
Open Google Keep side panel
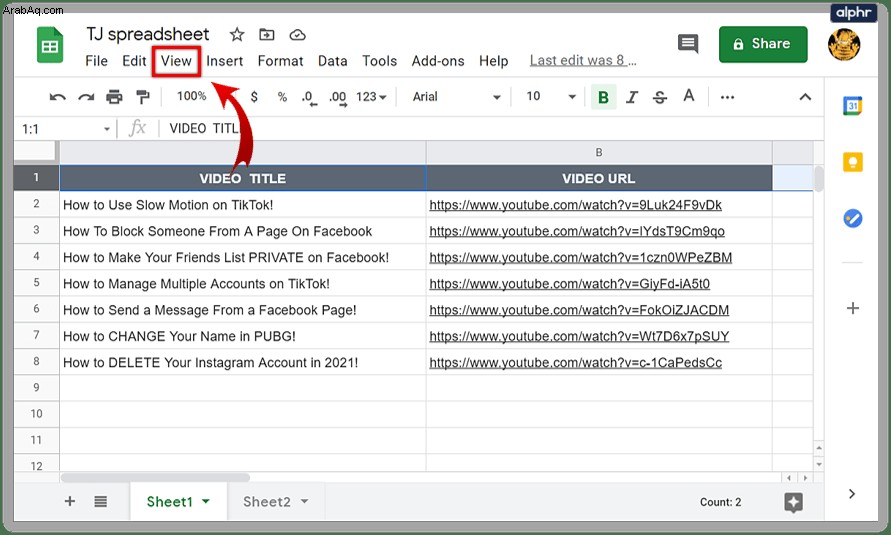852,162
